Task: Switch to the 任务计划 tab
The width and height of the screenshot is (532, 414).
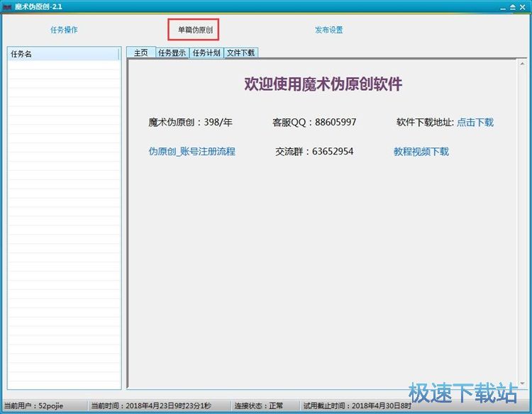Action: (206, 52)
